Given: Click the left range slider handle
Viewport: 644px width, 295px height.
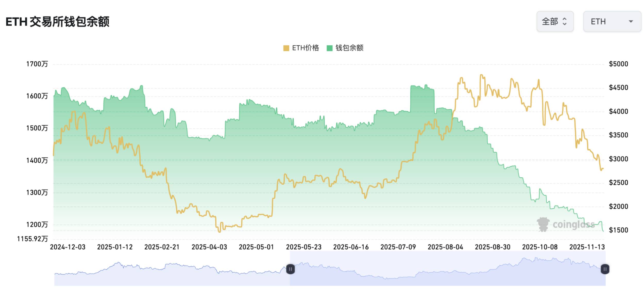Looking at the screenshot, I should (x=290, y=269).
